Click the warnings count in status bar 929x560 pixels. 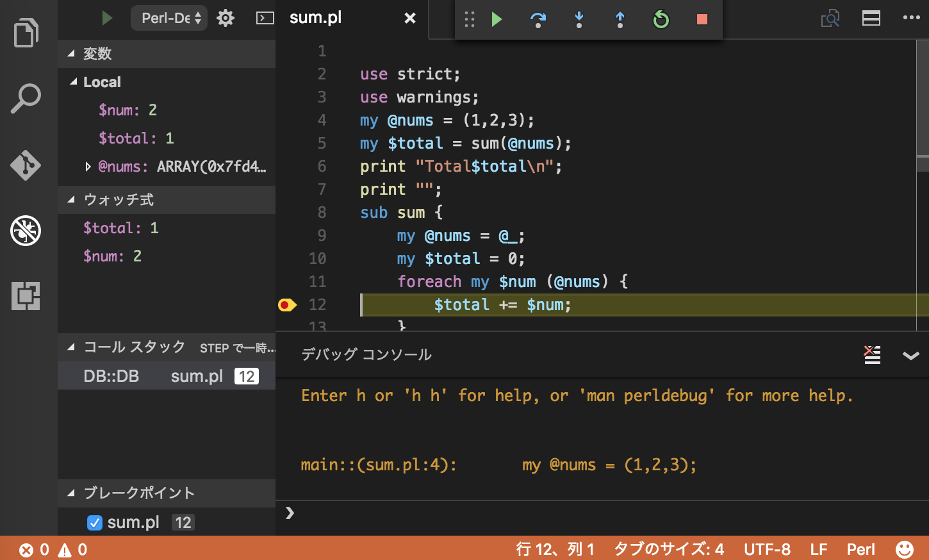[x=73, y=550]
